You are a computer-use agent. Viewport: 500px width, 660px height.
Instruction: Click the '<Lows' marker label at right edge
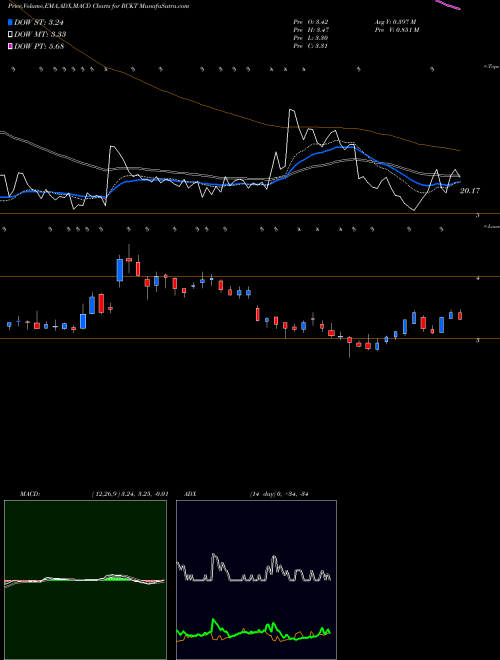[492, 226]
